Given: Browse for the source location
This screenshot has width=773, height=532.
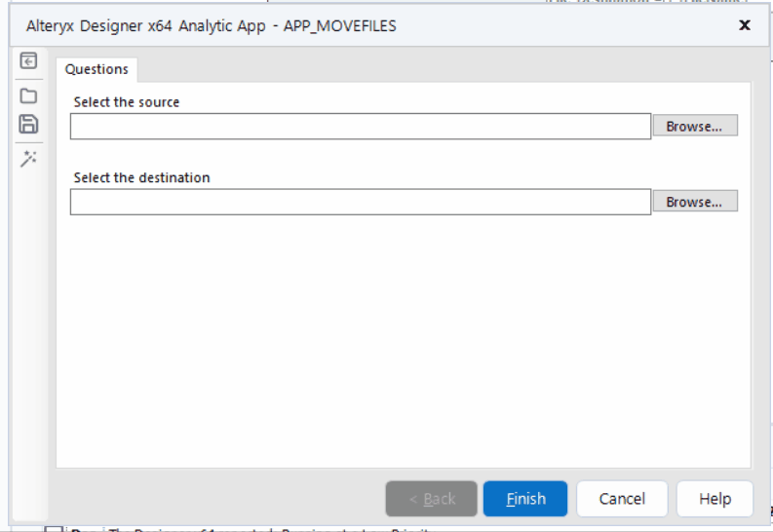Looking at the screenshot, I should click(x=694, y=127).
